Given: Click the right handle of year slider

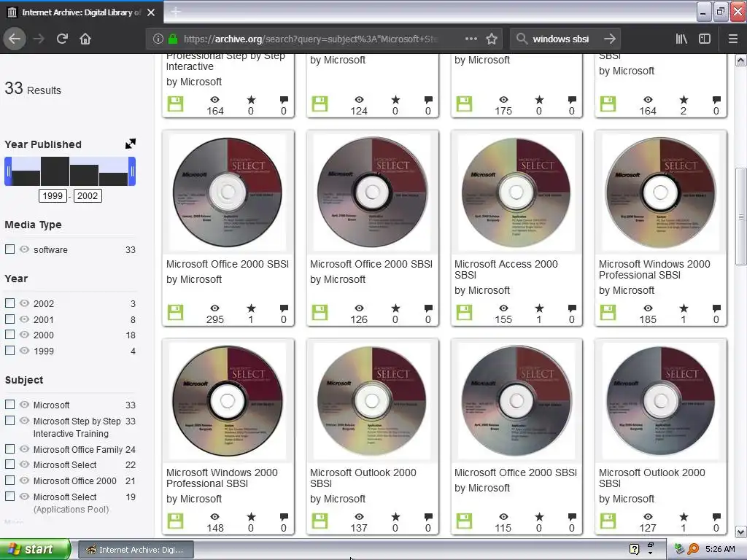Looking at the screenshot, I should [x=132, y=171].
